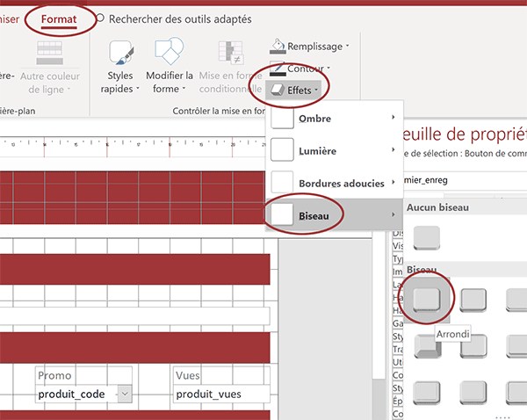Click the Vues label
Screen dimensions: 527x420
(188, 375)
